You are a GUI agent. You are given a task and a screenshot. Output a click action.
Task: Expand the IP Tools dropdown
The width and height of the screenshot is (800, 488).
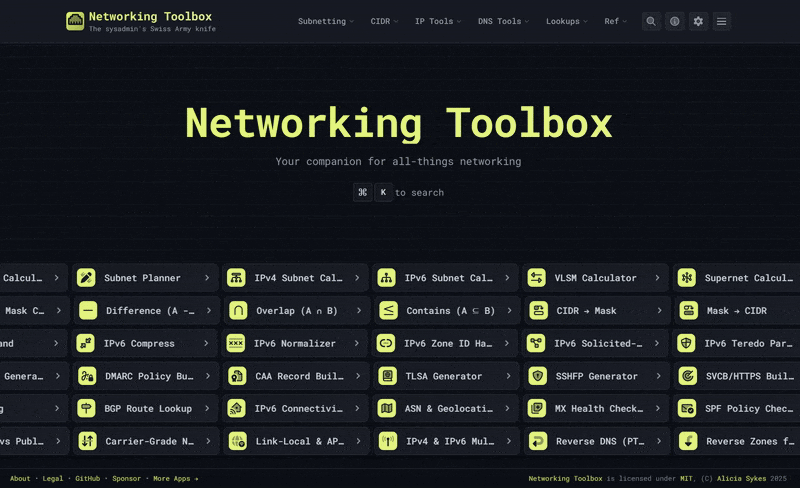tap(438, 21)
